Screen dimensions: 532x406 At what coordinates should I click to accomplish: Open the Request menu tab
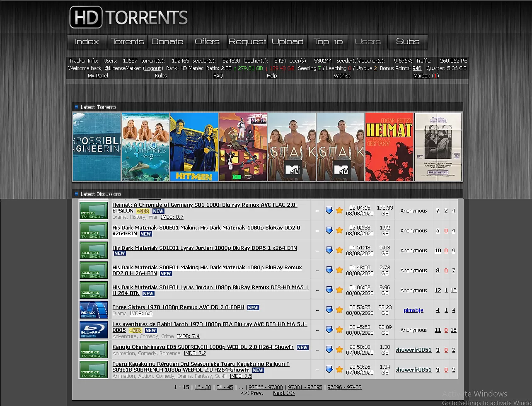(247, 41)
